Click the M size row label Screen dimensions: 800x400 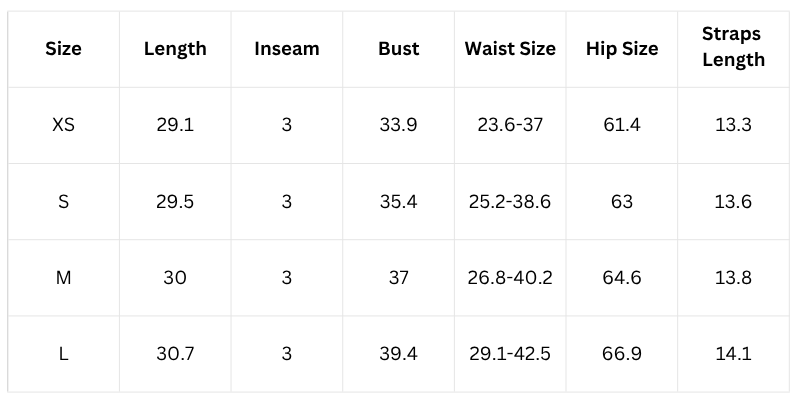[63, 277]
